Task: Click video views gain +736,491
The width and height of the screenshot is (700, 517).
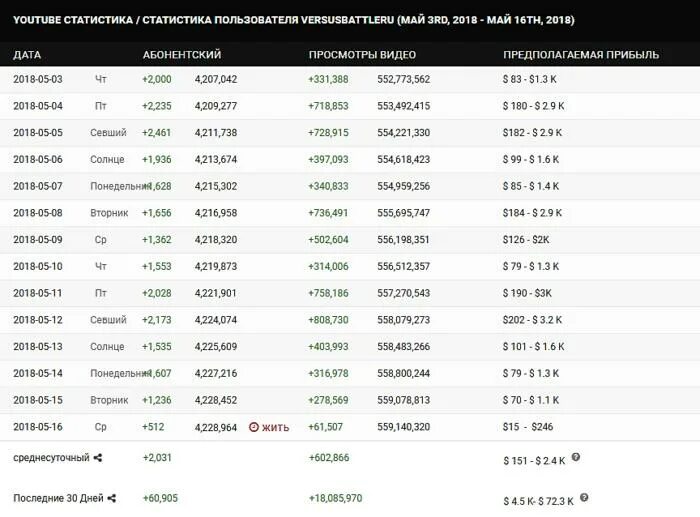Action: [x=328, y=213]
